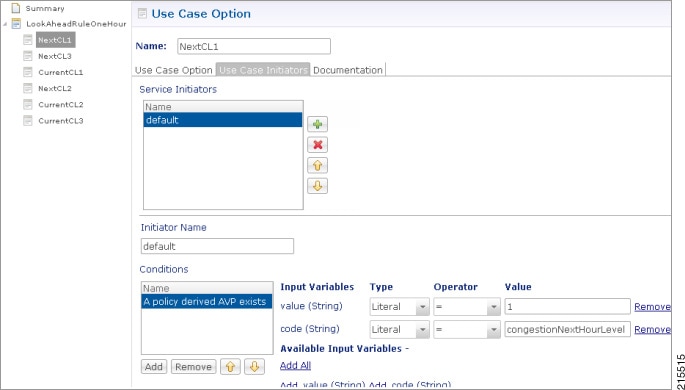Open the CurrentCL2 use case option
Viewport: 685px width, 390px height.
(60, 105)
